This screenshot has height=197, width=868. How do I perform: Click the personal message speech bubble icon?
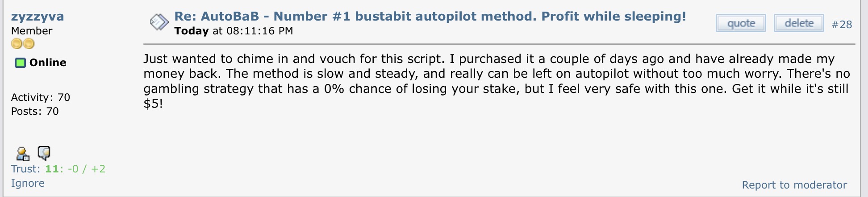click(x=44, y=153)
